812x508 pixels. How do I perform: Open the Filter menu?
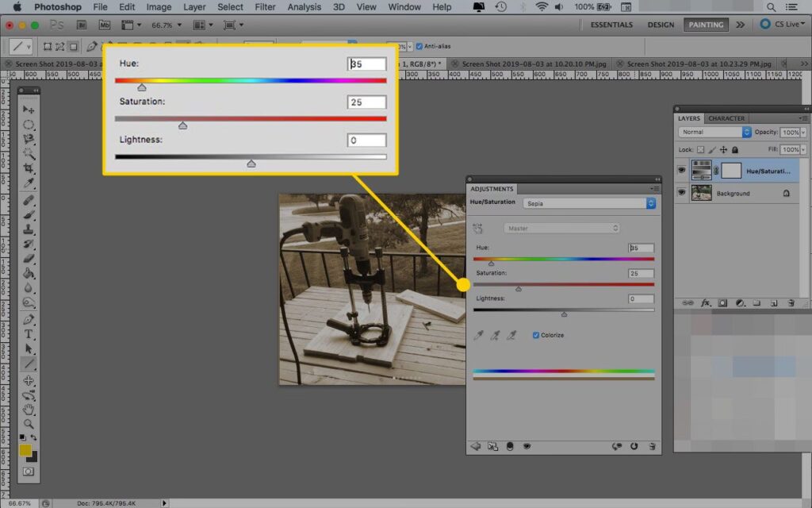(265, 7)
